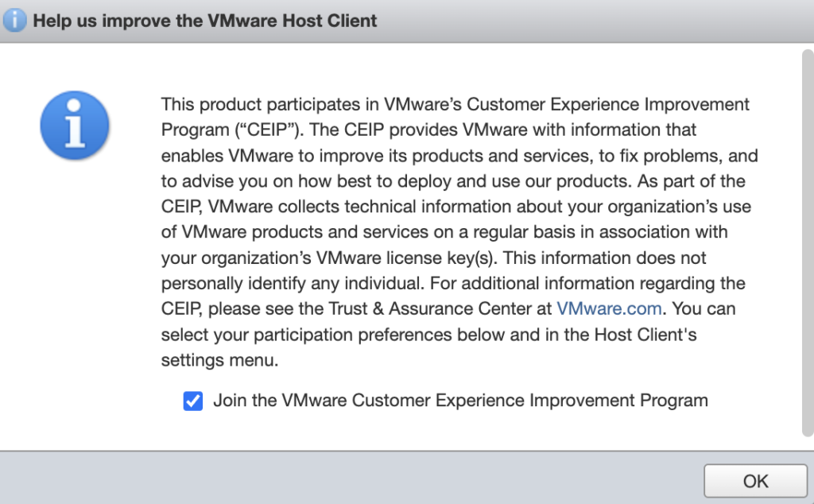Click the 'This product participates' opening line
The width and height of the screenshot is (814, 504).
tap(270, 104)
